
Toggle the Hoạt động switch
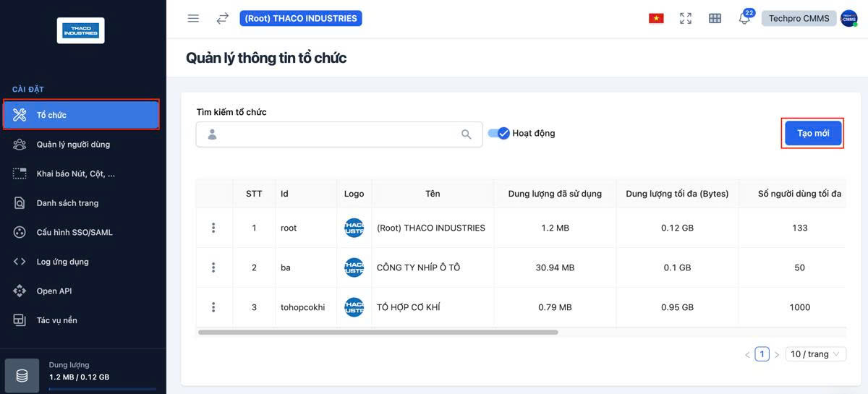499,133
